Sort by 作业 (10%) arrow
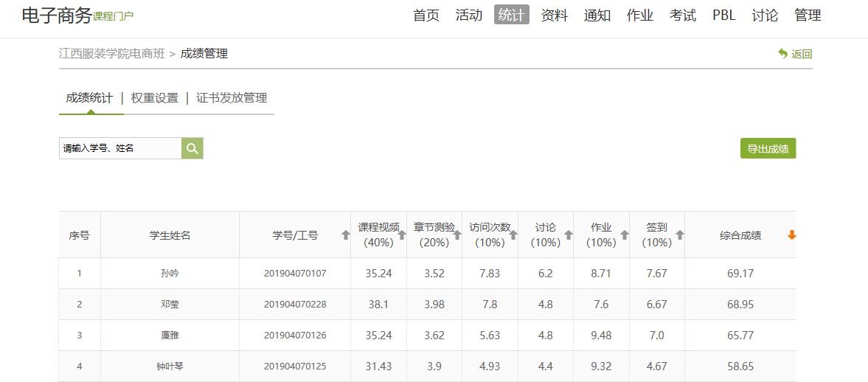 (x=625, y=235)
